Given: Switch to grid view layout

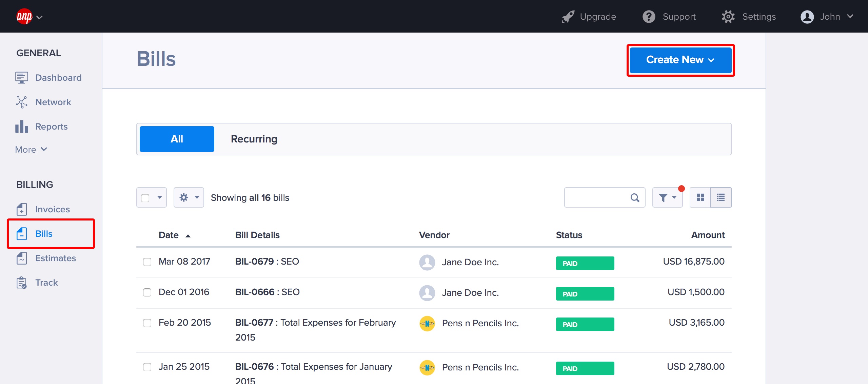Looking at the screenshot, I should (700, 197).
